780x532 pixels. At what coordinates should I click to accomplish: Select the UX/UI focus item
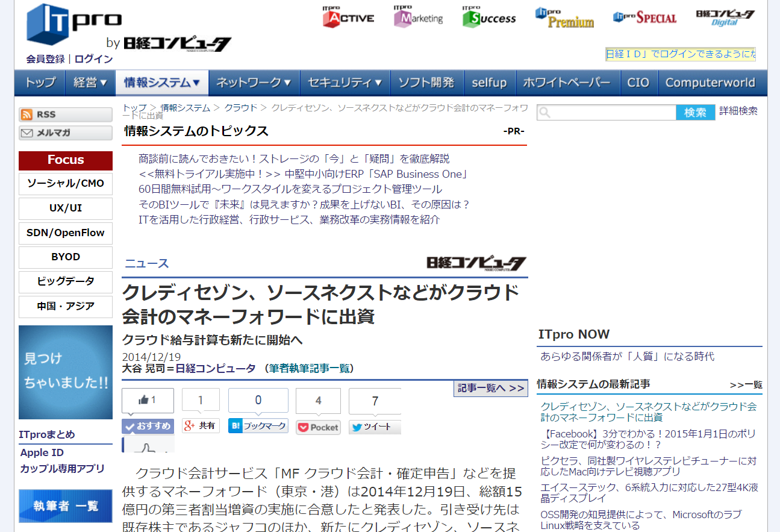66,208
